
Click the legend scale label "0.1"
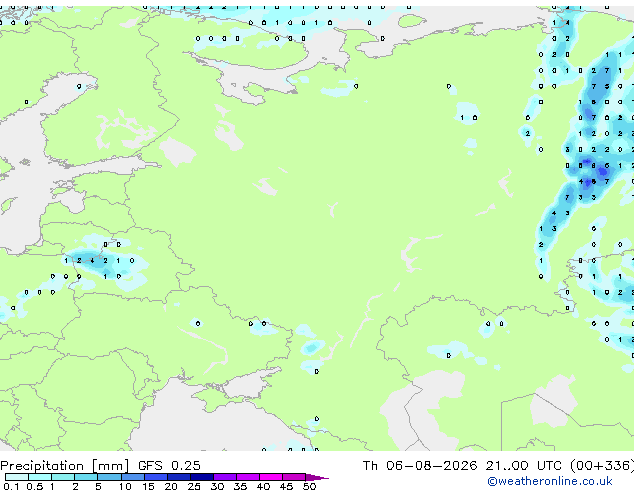pos(11,486)
